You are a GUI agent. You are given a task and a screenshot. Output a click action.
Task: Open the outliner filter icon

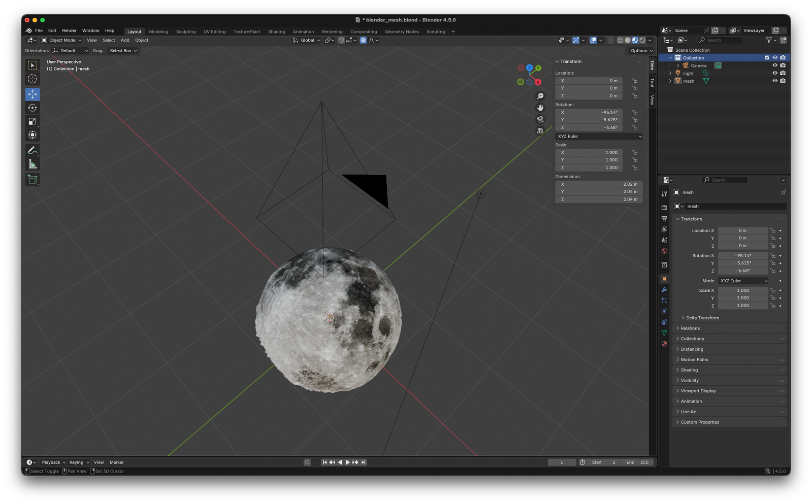tap(771, 40)
